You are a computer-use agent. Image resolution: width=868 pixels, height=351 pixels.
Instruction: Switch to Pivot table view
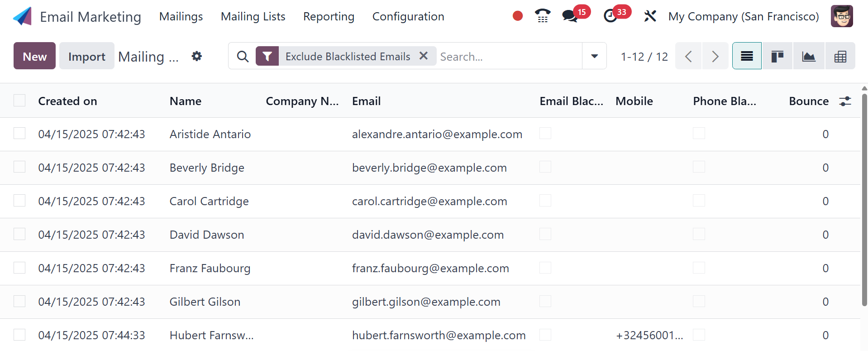pyautogui.click(x=840, y=56)
